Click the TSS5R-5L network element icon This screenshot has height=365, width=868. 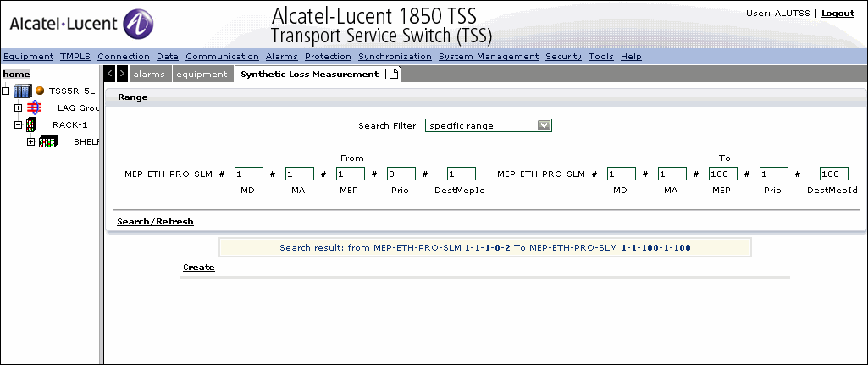(23, 91)
